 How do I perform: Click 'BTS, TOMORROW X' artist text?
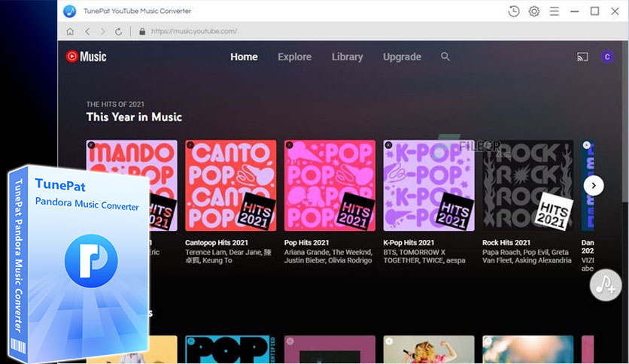pos(415,252)
